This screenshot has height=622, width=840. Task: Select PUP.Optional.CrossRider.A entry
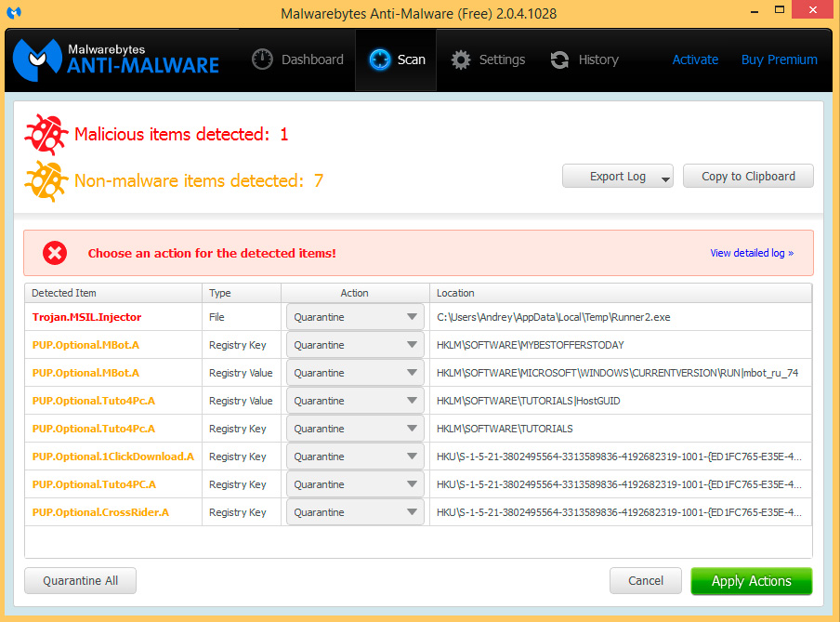point(100,512)
